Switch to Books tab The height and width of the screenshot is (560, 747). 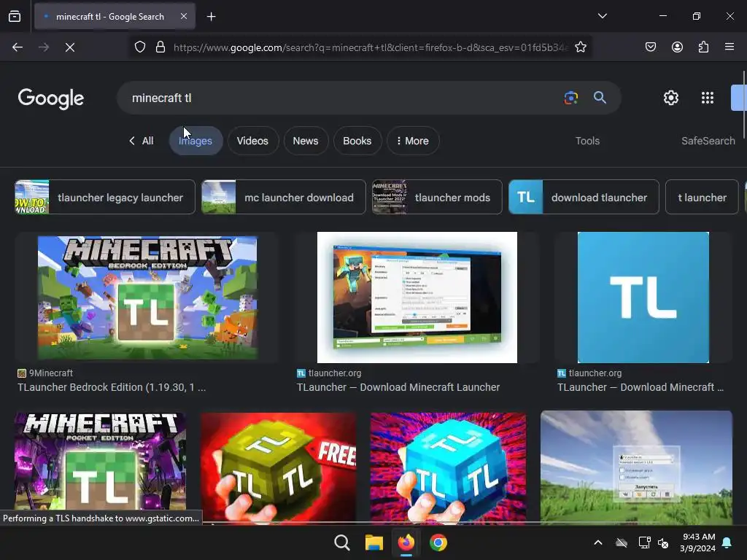click(x=357, y=141)
